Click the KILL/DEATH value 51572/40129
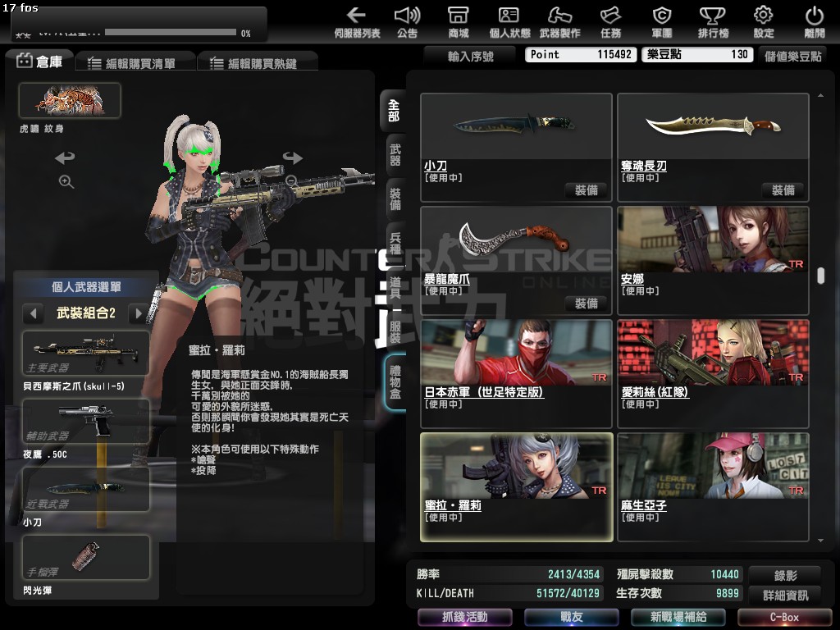Image resolution: width=840 pixels, height=630 pixels. pos(568,593)
